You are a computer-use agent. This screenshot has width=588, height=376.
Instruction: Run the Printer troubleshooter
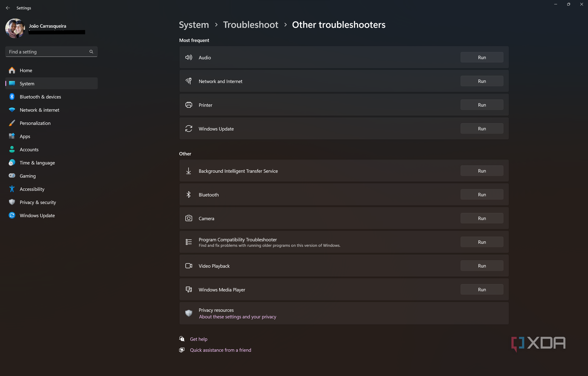pos(482,105)
